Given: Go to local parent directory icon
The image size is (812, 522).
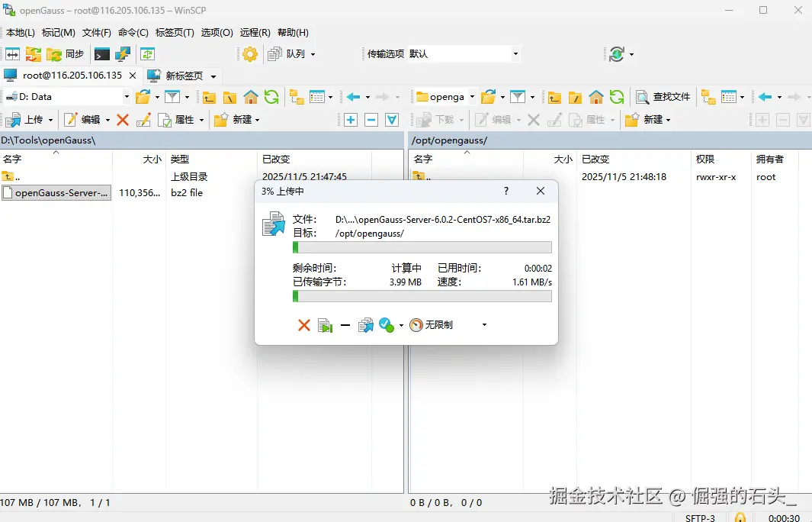Looking at the screenshot, I should [209, 97].
